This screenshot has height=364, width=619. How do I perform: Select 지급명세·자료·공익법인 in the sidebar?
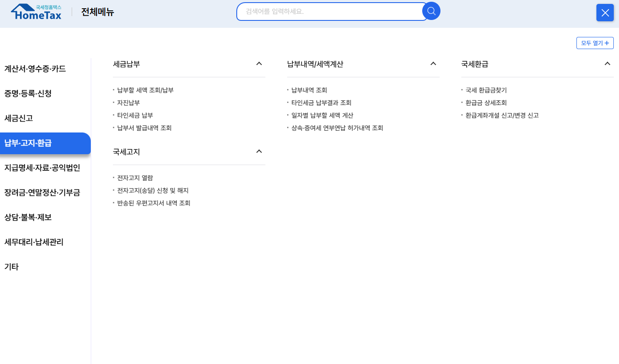(42, 168)
